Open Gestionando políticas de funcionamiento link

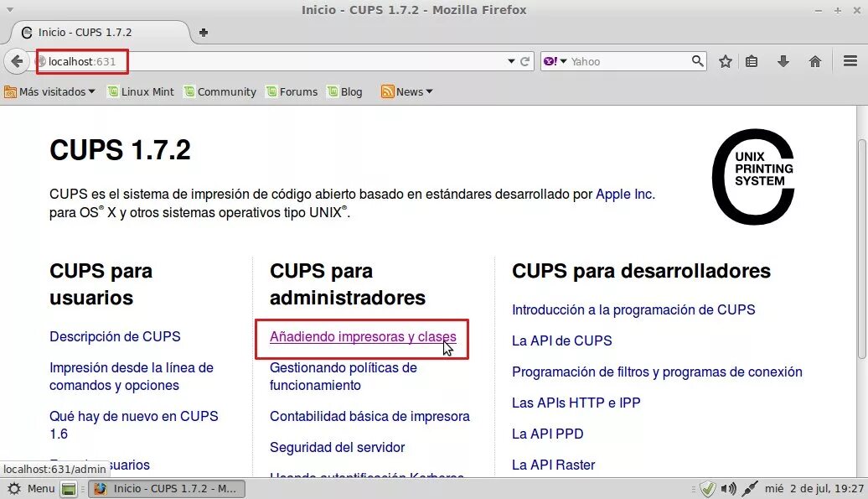(x=344, y=377)
